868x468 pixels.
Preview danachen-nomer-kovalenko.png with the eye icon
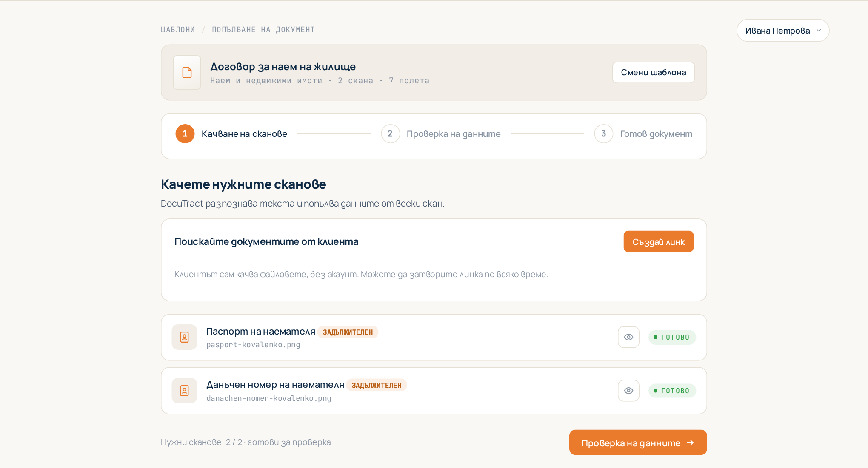tap(628, 391)
